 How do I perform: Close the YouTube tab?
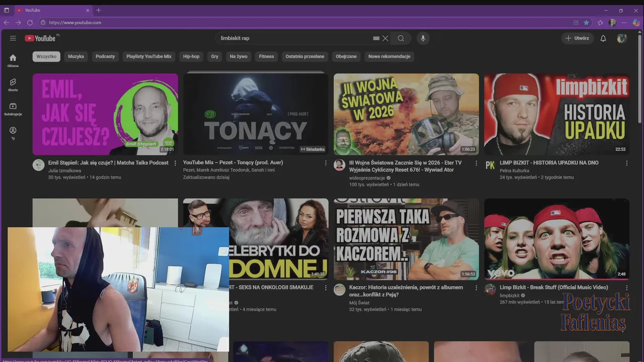(88, 10)
